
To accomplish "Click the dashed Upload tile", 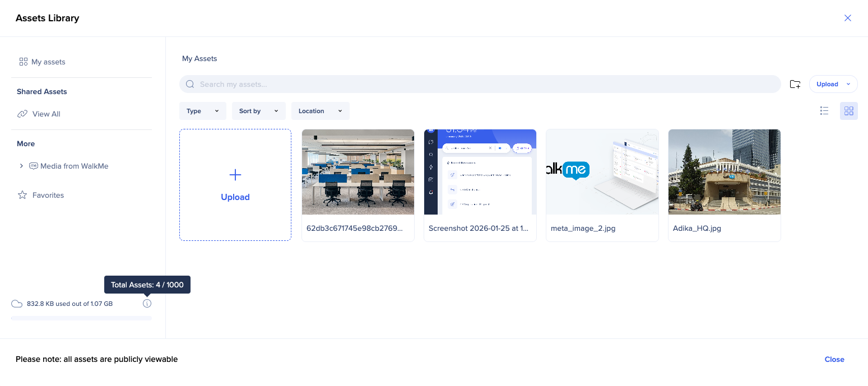I will tap(235, 185).
